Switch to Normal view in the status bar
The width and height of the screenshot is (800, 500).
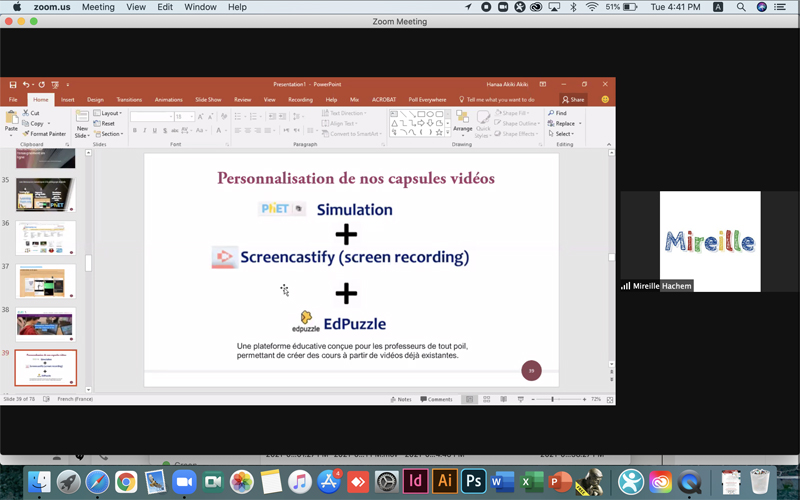[x=469, y=399]
